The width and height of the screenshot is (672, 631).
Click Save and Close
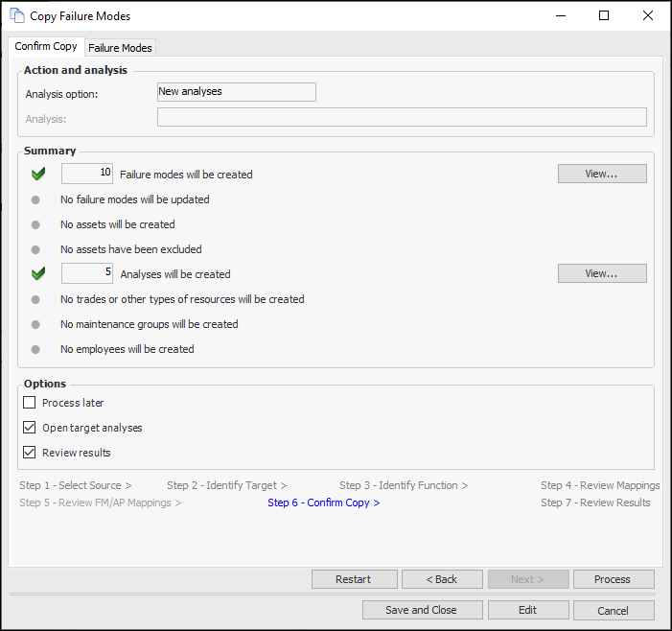coord(421,610)
